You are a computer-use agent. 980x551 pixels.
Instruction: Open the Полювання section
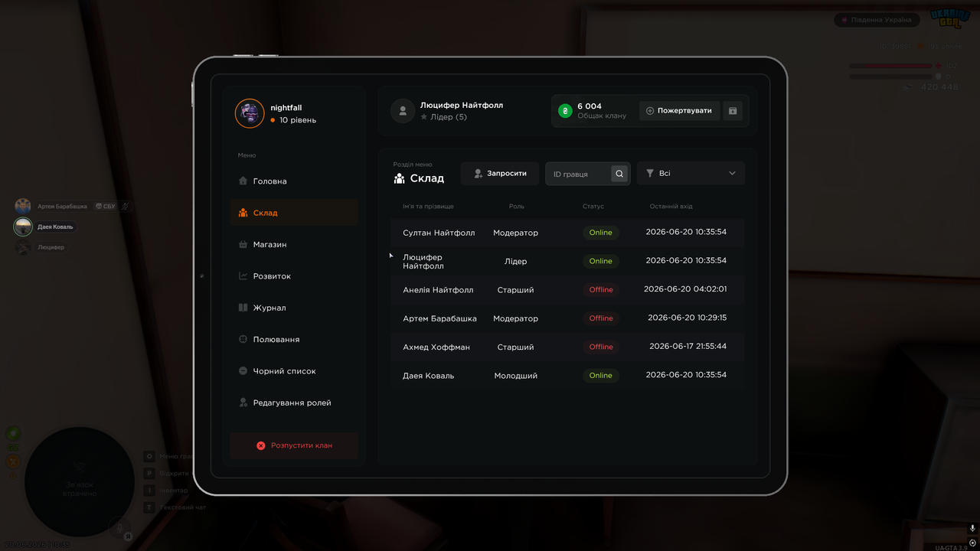[x=294, y=339]
